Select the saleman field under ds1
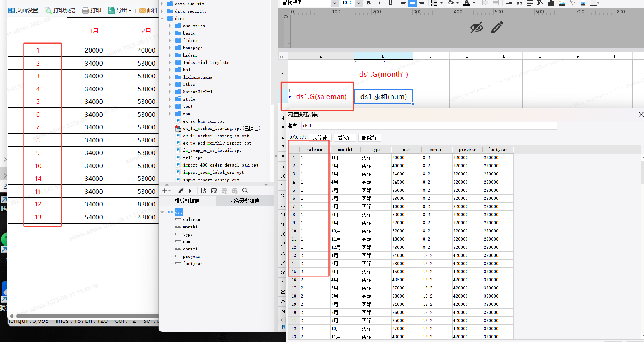This screenshot has width=644, height=342. point(192,219)
